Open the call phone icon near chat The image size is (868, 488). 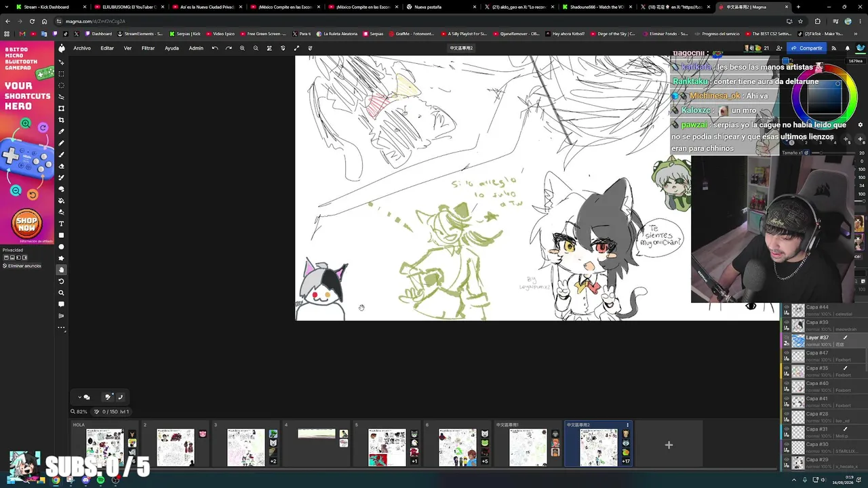click(120, 396)
